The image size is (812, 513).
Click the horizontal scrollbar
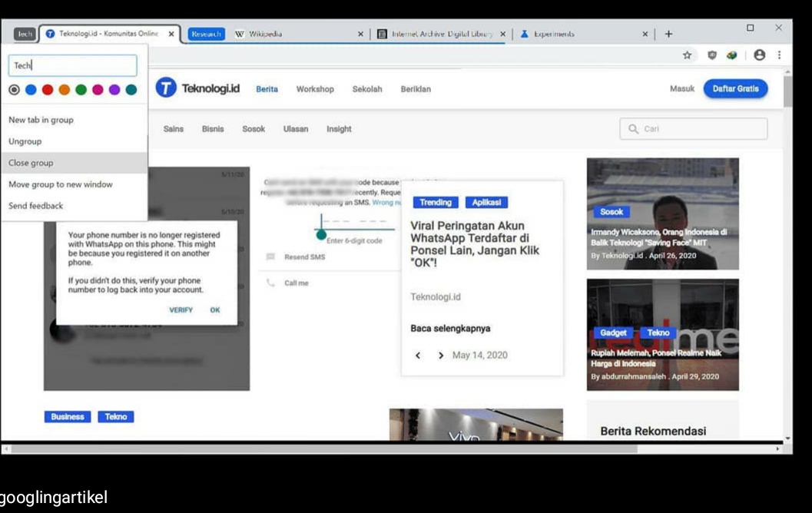click(x=323, y=448)
